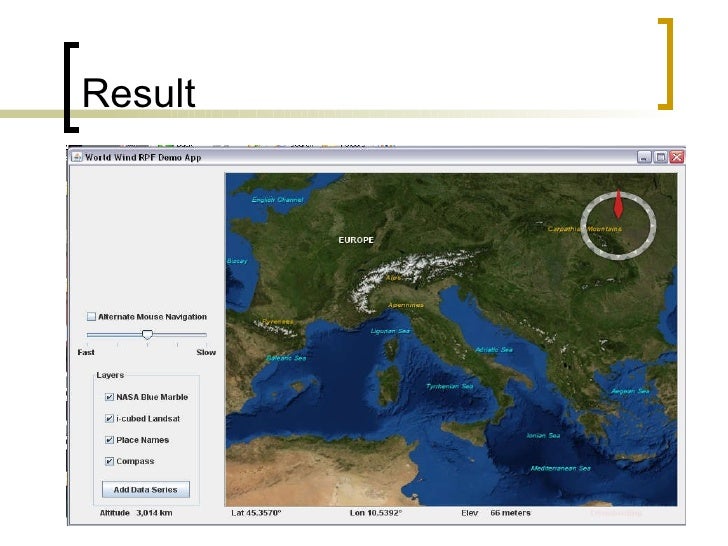The width and height of the screenshot is (728, 546).
Task: Enable Alternate Mouse Navigation checkbox
Action: click(x=91, y=317)
